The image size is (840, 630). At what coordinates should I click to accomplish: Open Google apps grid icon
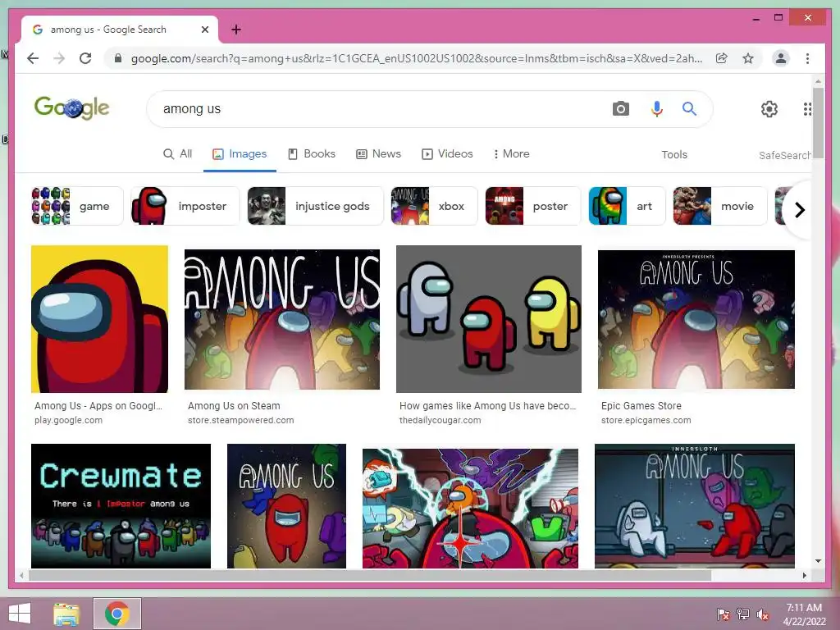(807, 109)
